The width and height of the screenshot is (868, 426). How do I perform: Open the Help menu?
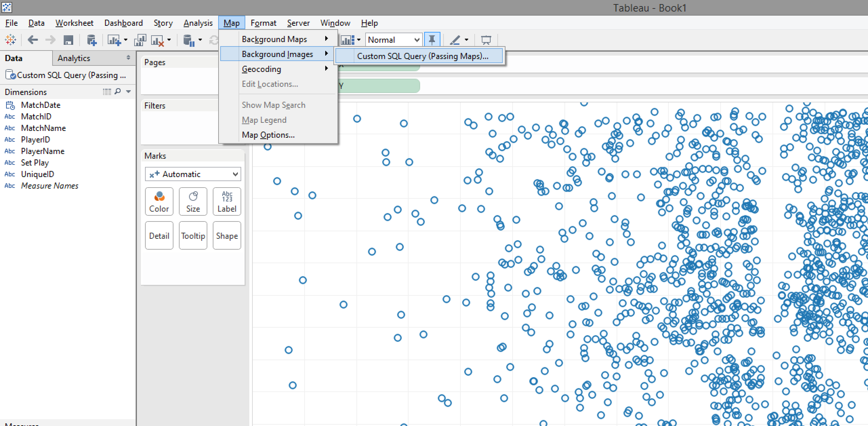point(369,23)
